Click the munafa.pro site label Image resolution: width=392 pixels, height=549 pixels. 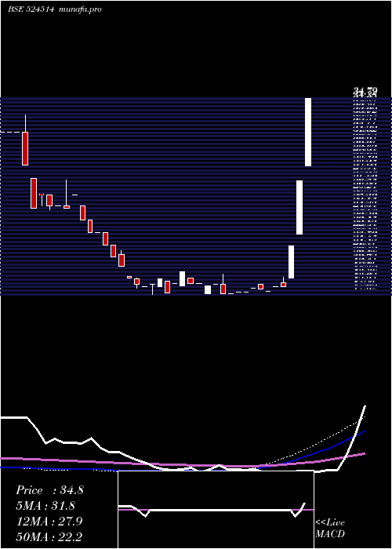[x=81, y=9]
